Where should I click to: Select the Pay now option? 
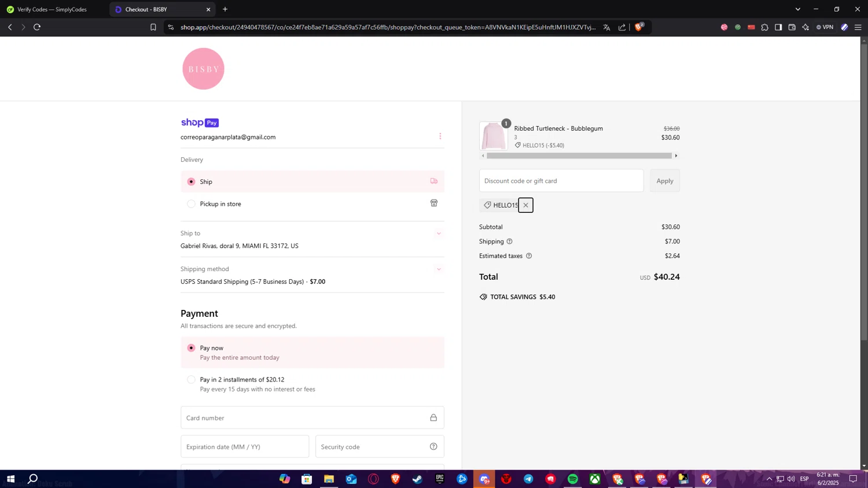312,352
